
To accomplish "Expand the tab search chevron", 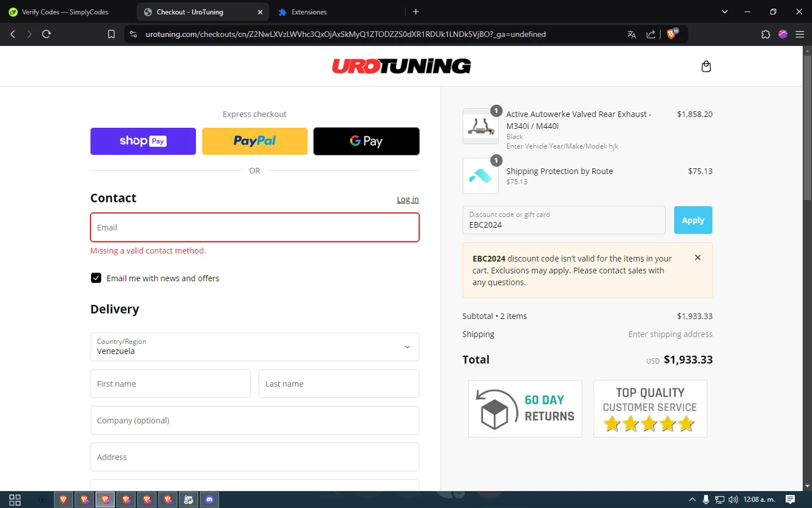I will pyautogui.click(x=725, y=11).
